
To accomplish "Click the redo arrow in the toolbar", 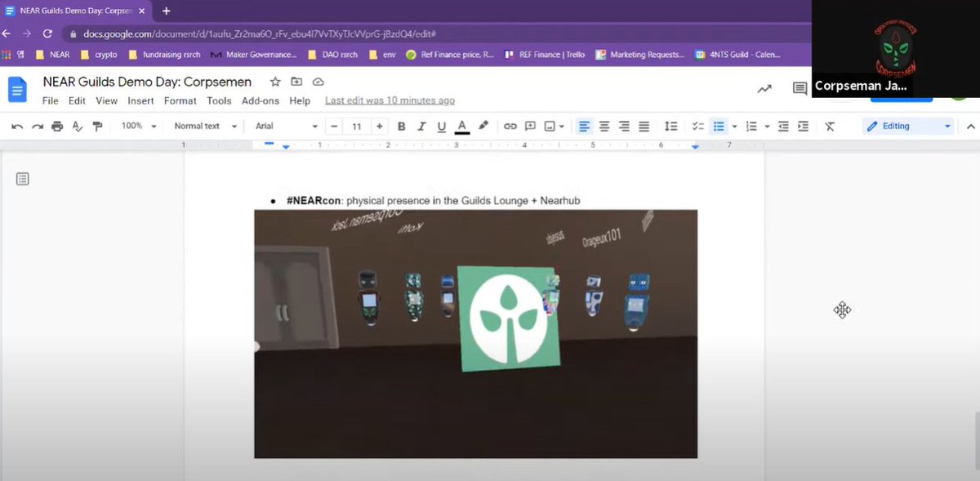I will click(38, 127).
